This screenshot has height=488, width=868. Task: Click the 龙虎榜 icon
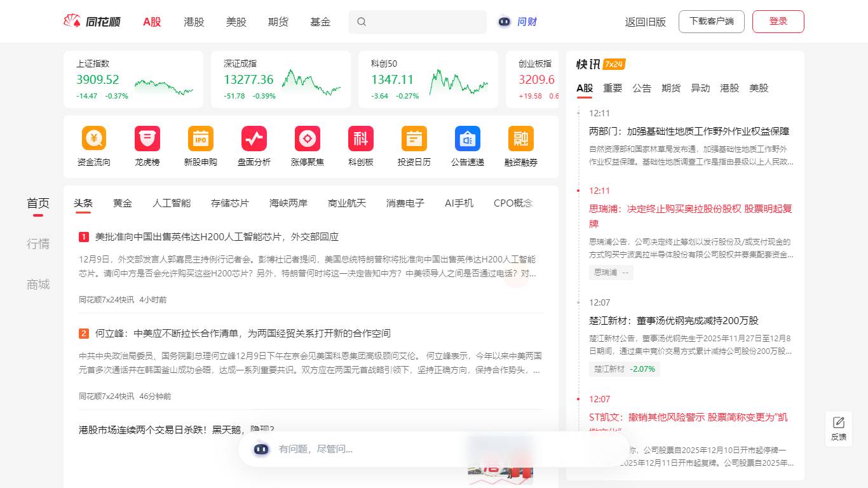147,139
